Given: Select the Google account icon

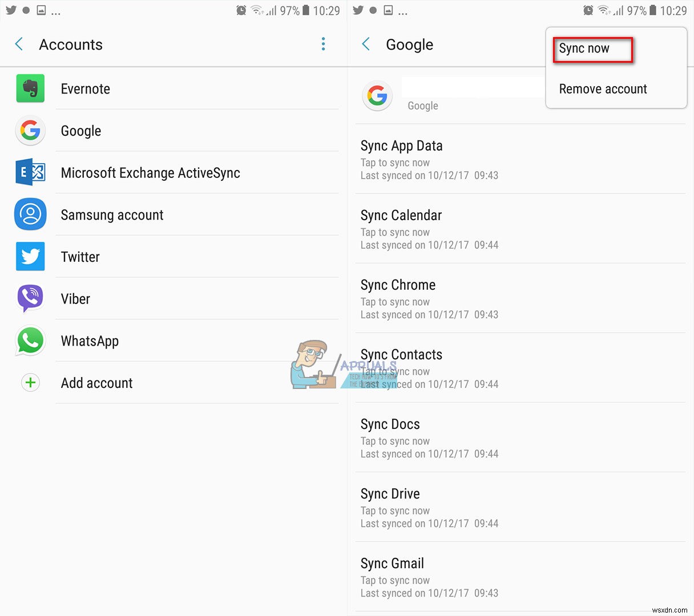Looking at the screenshot, I should coord(30,131).
